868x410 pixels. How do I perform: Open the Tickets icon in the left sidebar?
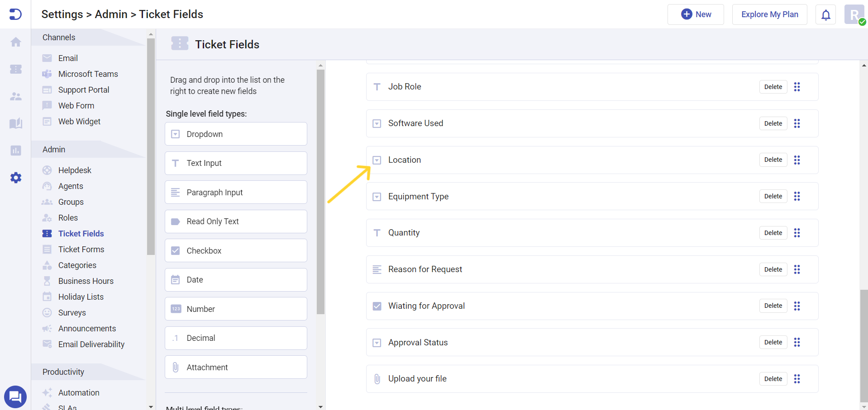click(x=15, y=69)
